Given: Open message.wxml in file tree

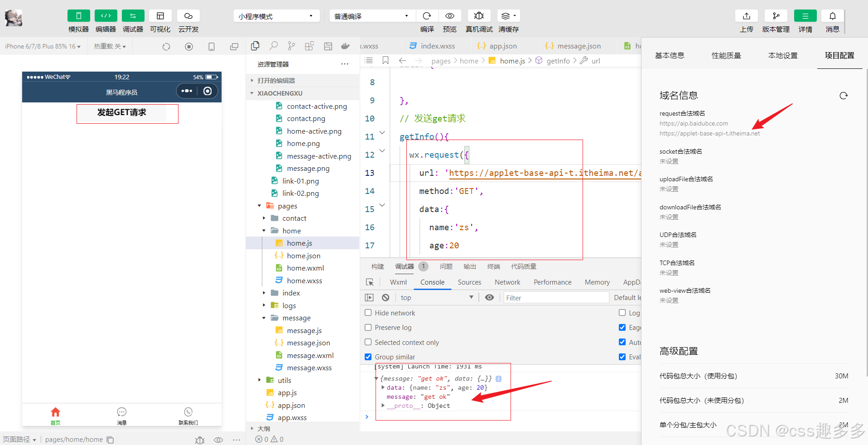Looking at the screenshot, I should coord(303,355).
